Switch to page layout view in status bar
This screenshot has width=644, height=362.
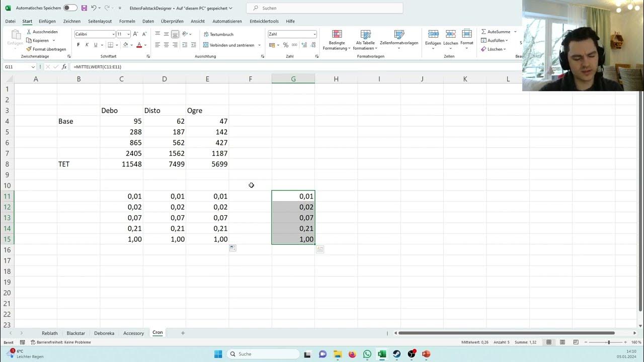point(562,342)
